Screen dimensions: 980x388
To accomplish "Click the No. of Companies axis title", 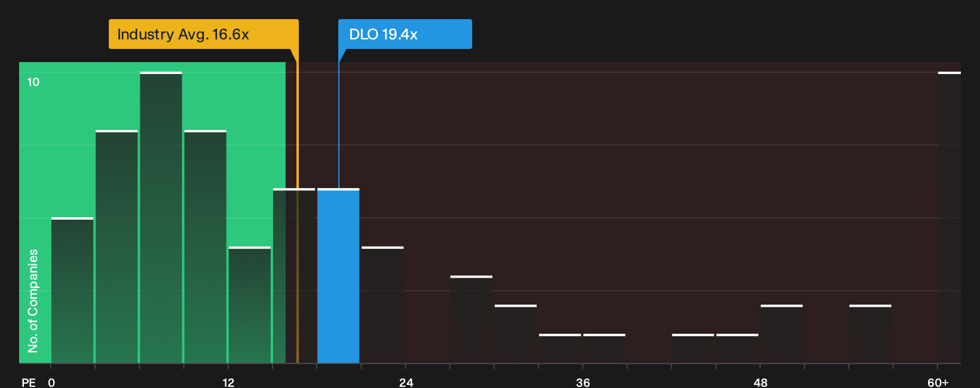I will tap(33, 301).
